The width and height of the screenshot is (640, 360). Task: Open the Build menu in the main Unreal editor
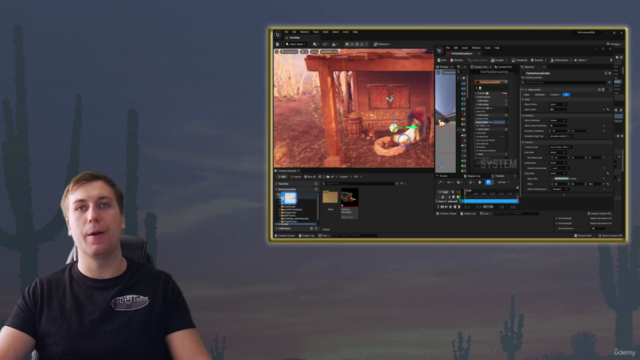tap(325, 32)
